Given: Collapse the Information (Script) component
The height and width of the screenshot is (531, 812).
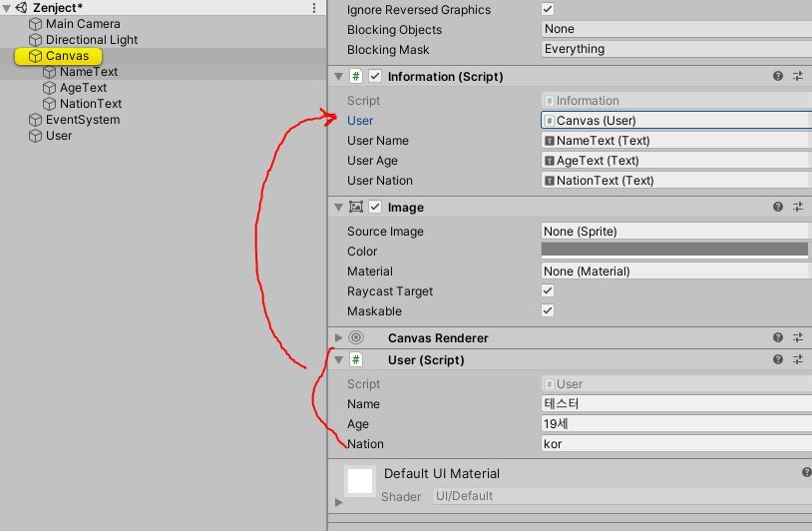Looking at the screenshot, I should [x=338, y=77].
